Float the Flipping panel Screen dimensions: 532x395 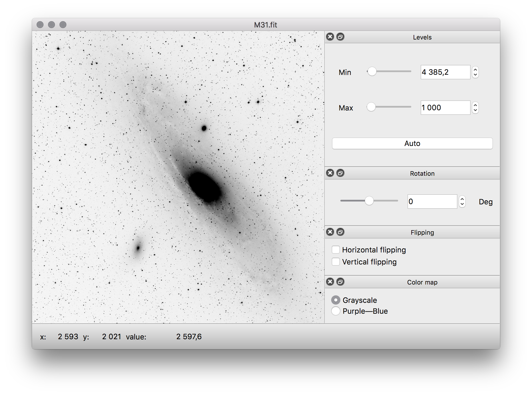click(340, 232)
